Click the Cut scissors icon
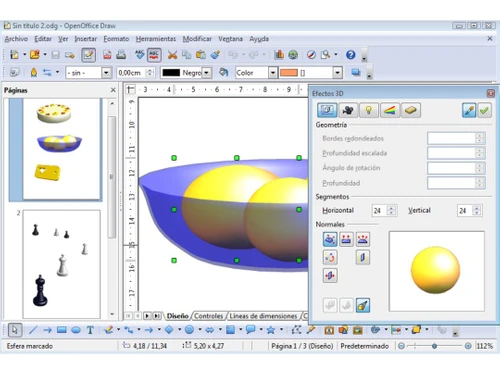 [x=172, y=55]
